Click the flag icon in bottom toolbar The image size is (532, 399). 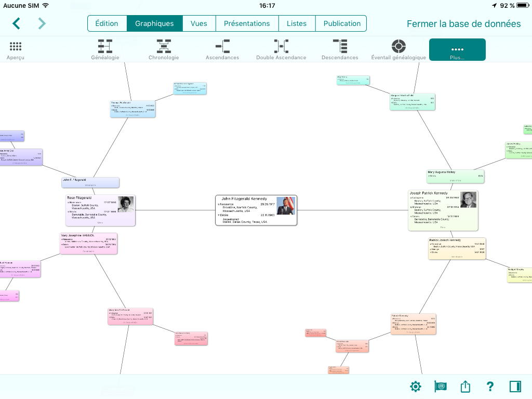[441, 386]
